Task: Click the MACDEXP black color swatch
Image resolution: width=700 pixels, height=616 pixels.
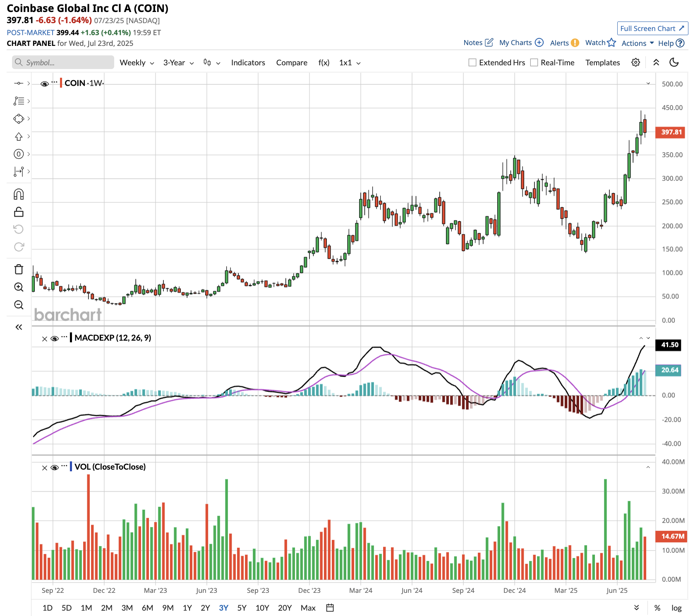Action: coord(71,337)
